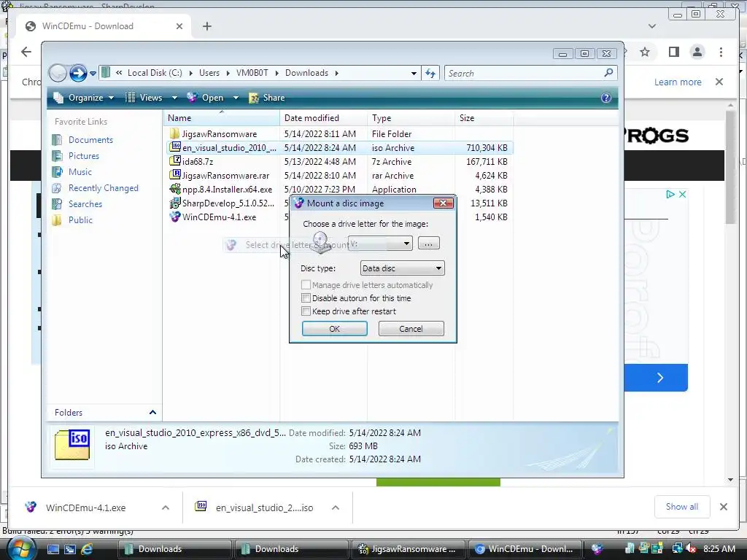Select the JigsawRansomware folder icon

(x=174, y=134)
